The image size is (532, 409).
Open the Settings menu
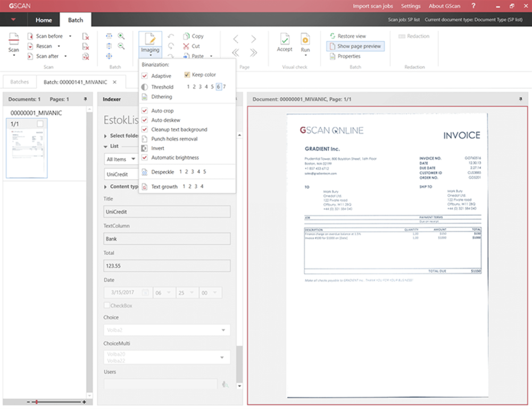tap(411, 6)
